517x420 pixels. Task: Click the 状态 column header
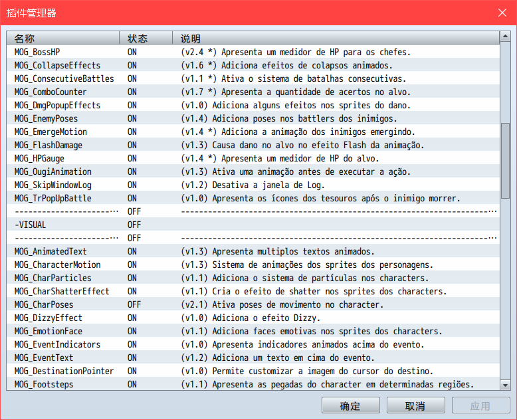[x=146, y=39]
